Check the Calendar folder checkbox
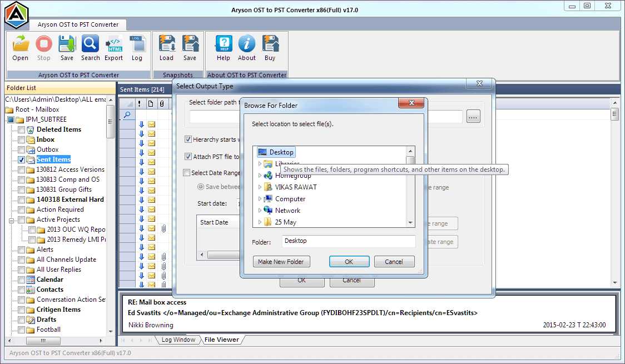 (x=22, y=280)
